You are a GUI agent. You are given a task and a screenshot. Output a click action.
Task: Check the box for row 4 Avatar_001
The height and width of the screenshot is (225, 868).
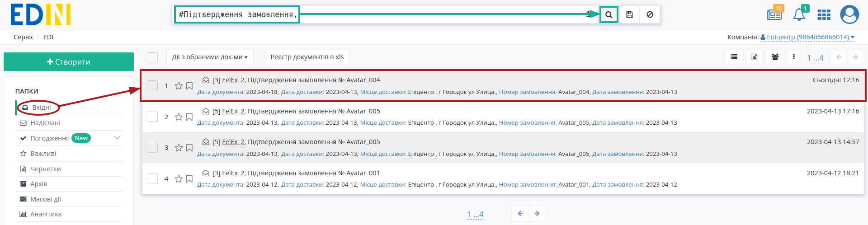point(153,178)
